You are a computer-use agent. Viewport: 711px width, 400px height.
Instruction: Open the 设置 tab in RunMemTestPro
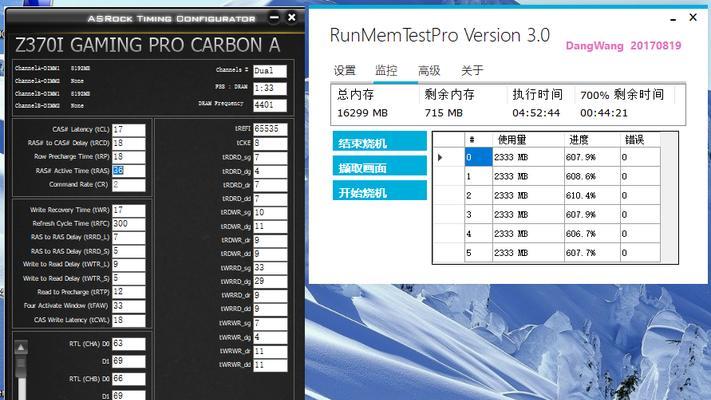pos(345,71)
